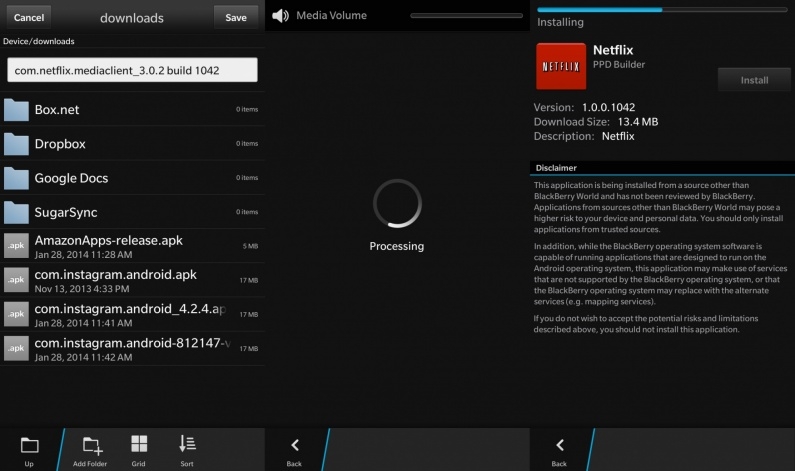Click the Media Volume slider bar
The image size is (795, 471).
pyautogui.click(x=466, y=16)
